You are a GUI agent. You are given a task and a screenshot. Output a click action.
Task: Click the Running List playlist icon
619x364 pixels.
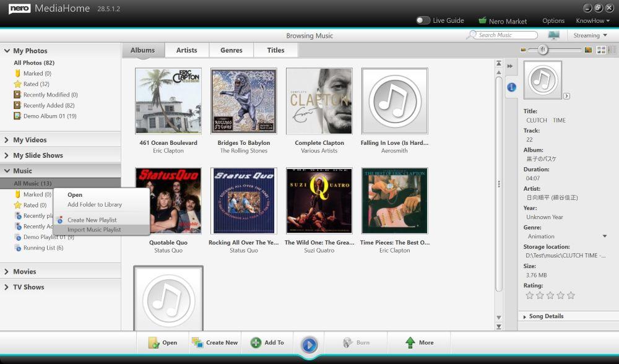point(18,248)
